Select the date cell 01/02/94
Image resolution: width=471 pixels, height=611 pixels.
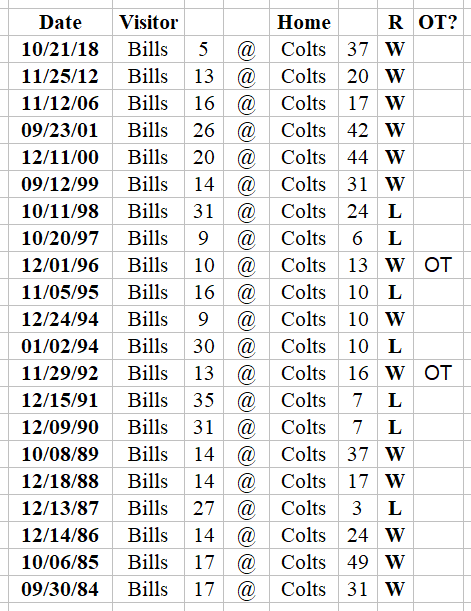pos(60,346)
